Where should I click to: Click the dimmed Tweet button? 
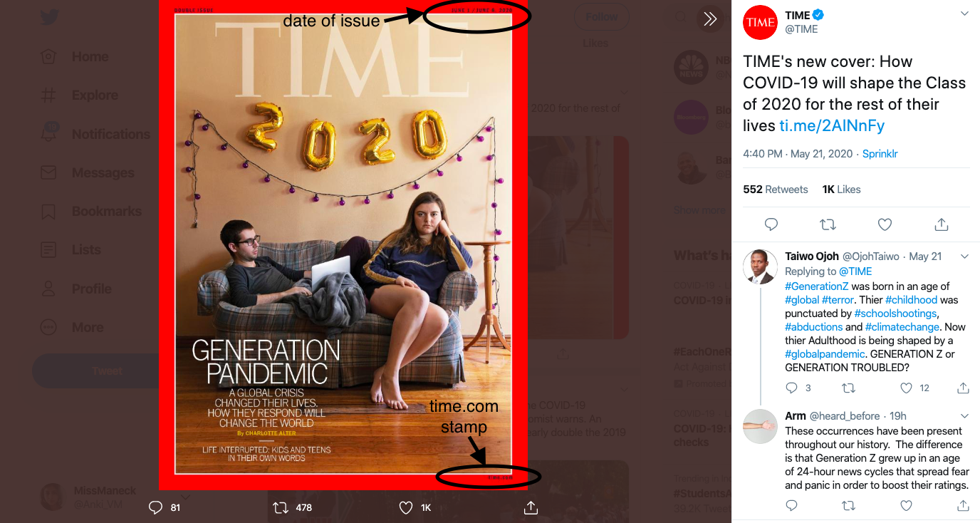(95, 371)
